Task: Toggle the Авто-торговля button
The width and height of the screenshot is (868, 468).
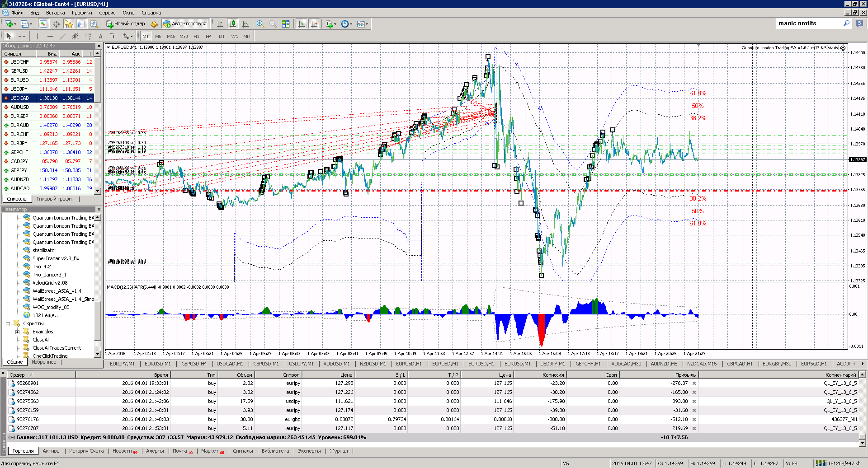Action: (185, 24)
